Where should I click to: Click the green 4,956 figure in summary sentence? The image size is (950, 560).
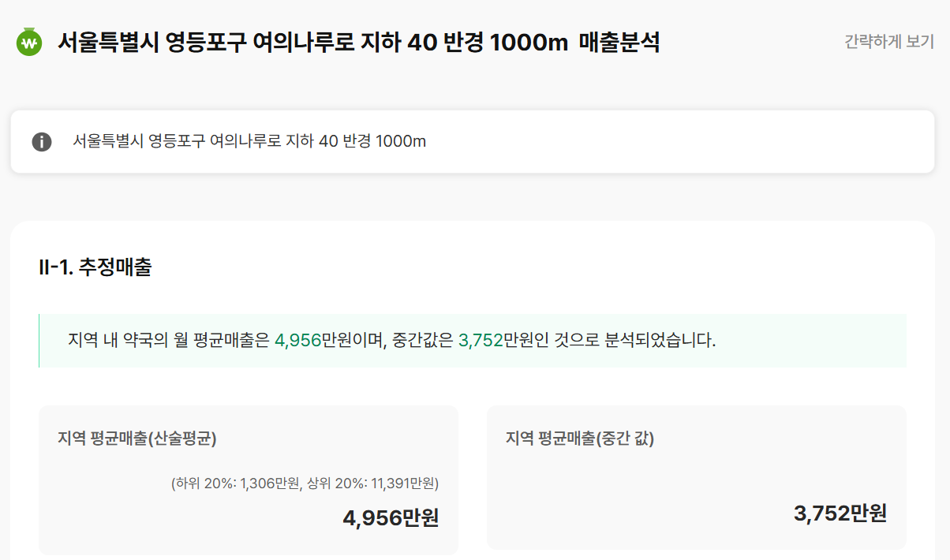pyautogui.click(x=297, y=341)
